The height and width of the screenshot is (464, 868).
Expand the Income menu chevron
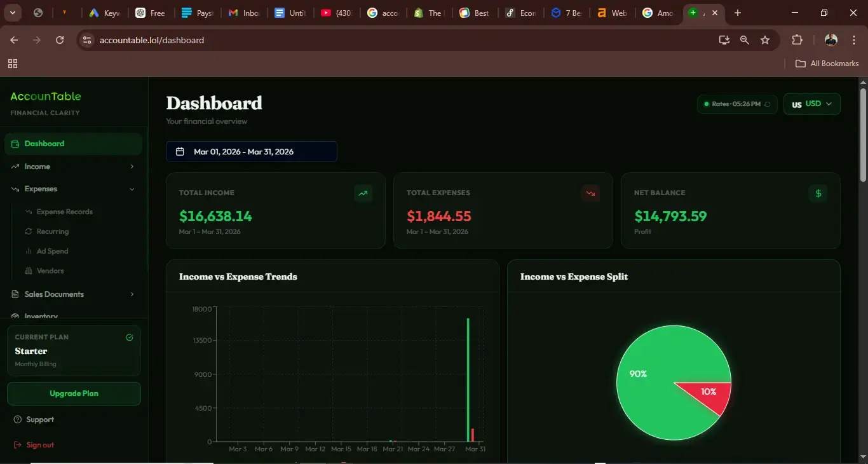click(132, 166)
